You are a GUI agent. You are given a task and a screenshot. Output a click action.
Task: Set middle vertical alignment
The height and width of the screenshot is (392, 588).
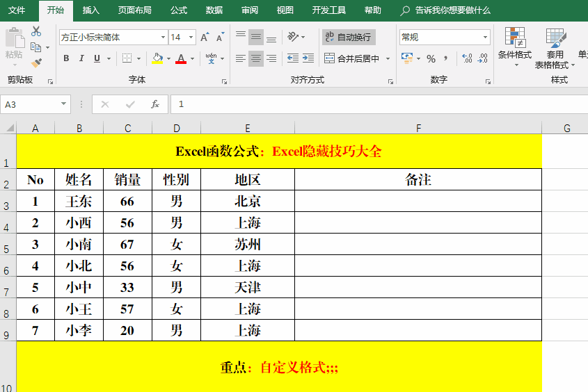(256, 37)
